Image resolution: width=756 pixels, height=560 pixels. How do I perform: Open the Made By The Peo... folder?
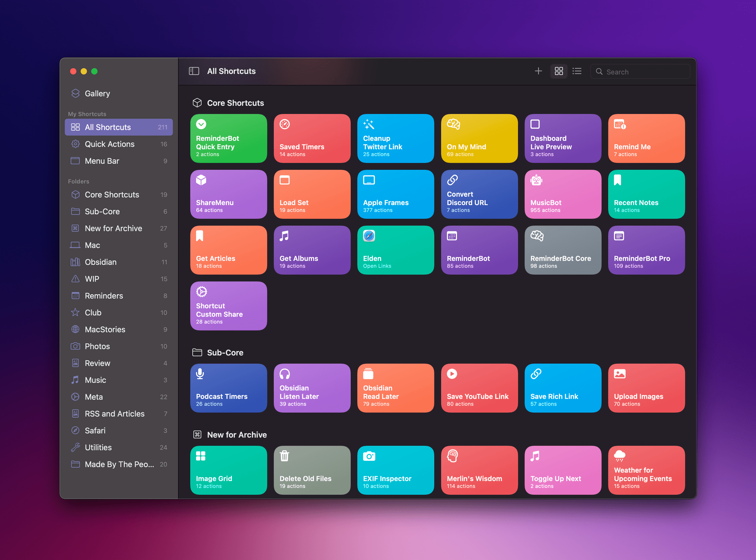[119, 464]
